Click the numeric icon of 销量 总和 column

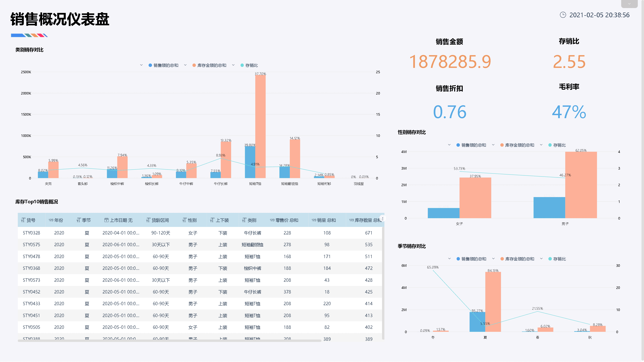(314, 220)
